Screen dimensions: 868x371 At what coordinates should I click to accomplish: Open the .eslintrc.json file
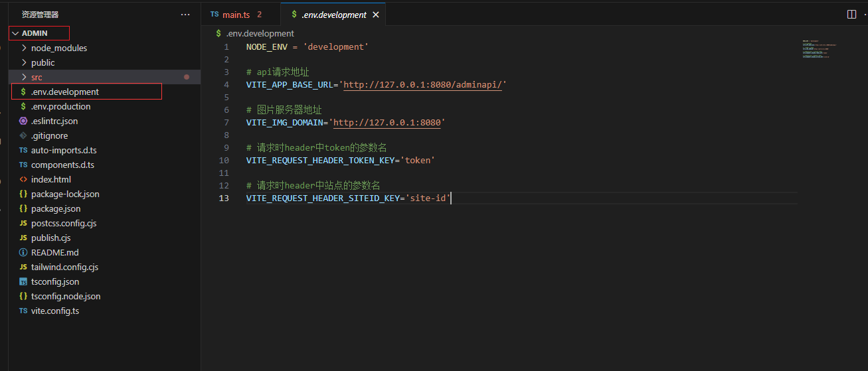tap(54, 121)
